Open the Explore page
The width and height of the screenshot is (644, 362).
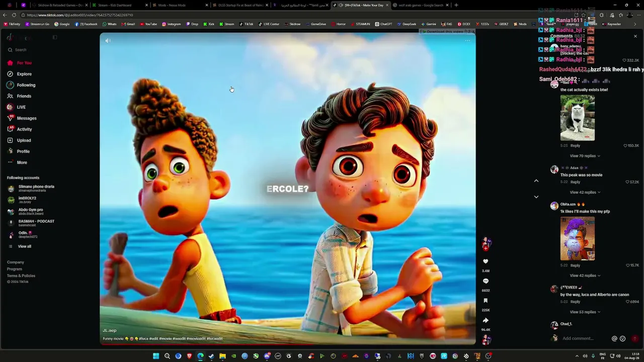20,74
